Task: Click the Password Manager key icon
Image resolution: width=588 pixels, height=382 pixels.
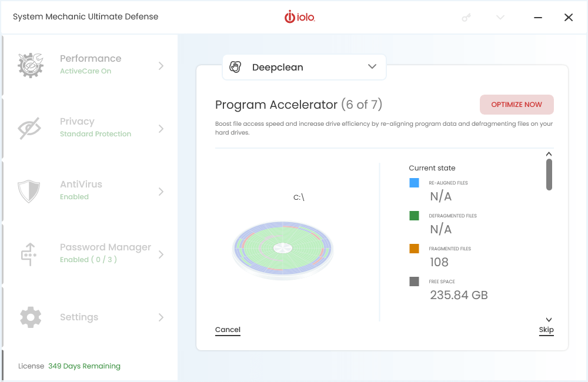Action: (x=29, y=254)
